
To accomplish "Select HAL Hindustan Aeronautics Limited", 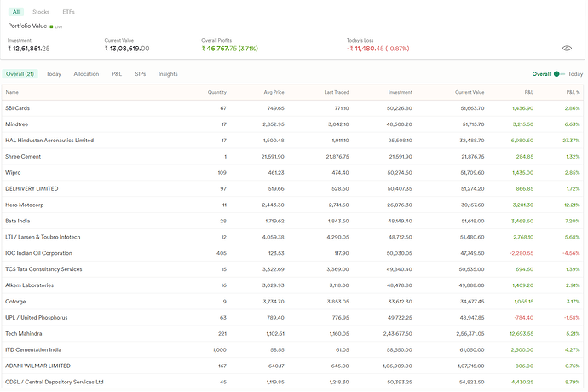I will (49, 141).
